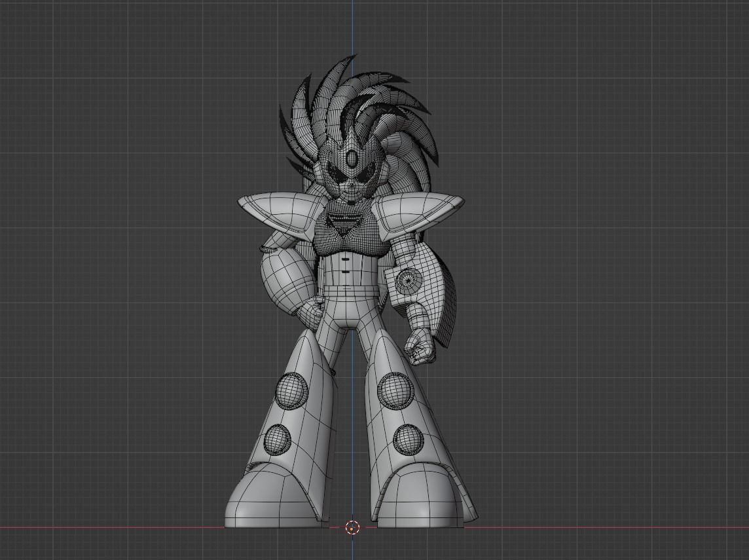Image resolution: width=749 pixels, height=560 pixels.
Task: Select the oval gem on the helmet forehead
Action: point(352,160)
